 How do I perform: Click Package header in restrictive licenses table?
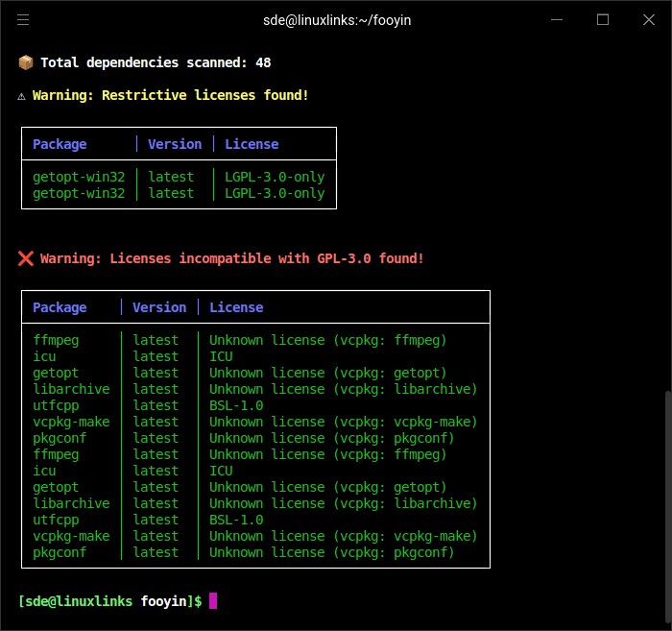pos(60,144)
